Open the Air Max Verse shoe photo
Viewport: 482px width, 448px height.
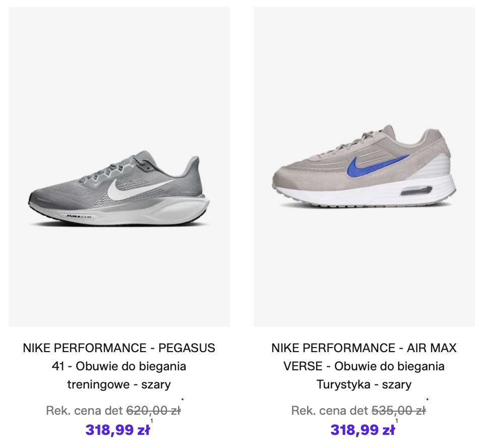[364, 166]
